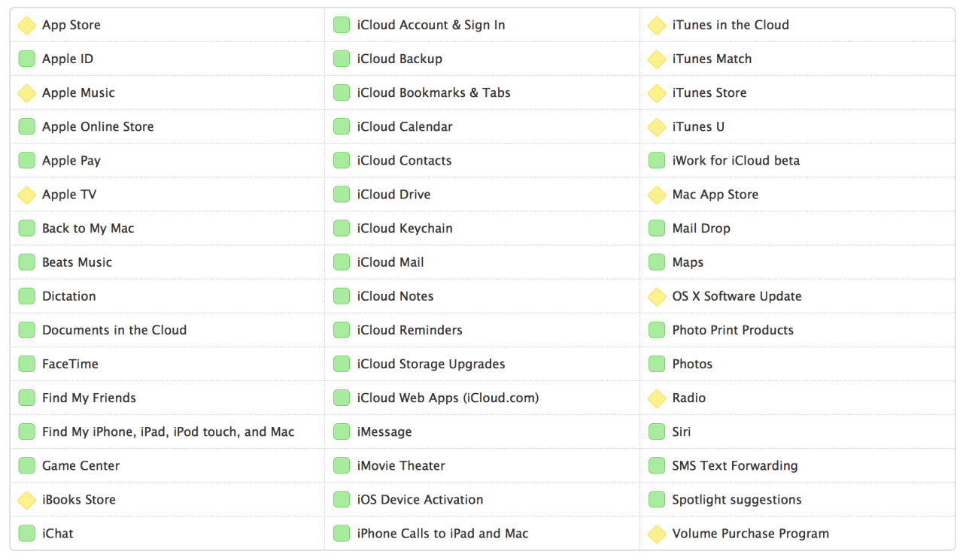Open the iTunes Store status link

pos(709,93)
